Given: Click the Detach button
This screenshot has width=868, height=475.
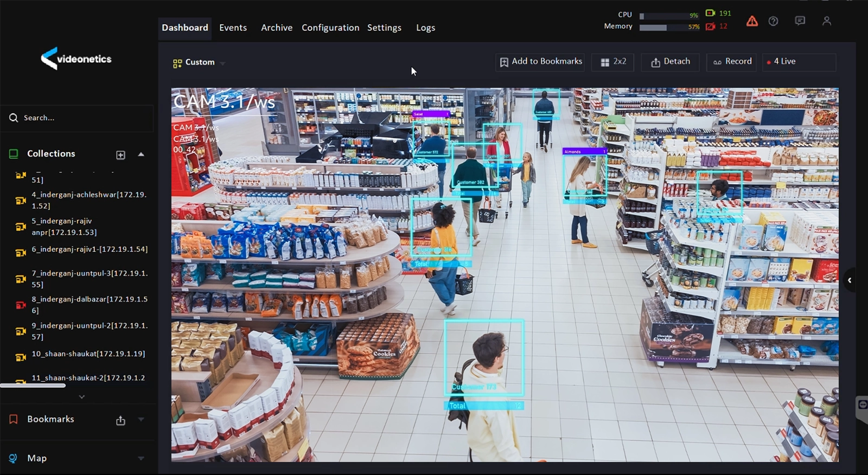Looking at the screenshot, I should coord(671,62).
